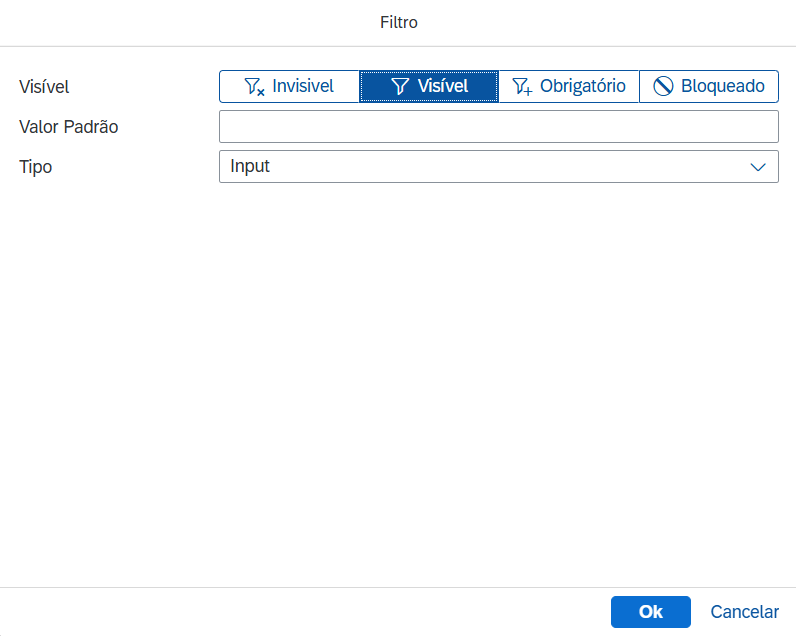
Task: Focus the Valor Padrão text field
Action: click(498, 127)
